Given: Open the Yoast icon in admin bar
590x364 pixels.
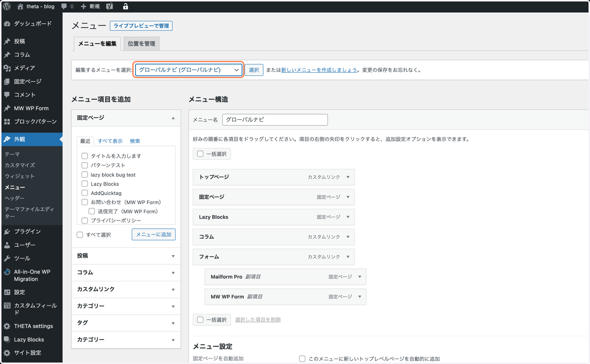Looking at the screenshot, I should pos(110,6).
